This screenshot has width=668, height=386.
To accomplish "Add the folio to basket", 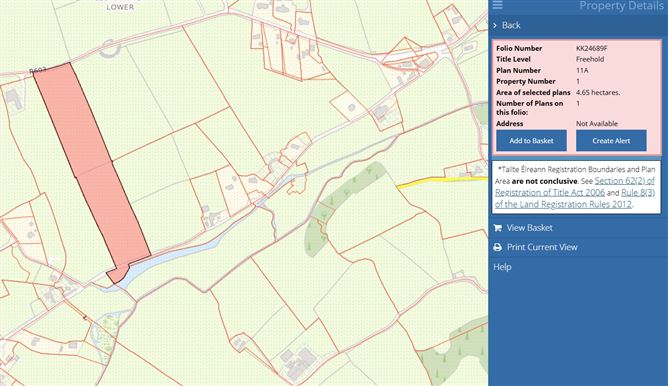I will coord(531,141).
